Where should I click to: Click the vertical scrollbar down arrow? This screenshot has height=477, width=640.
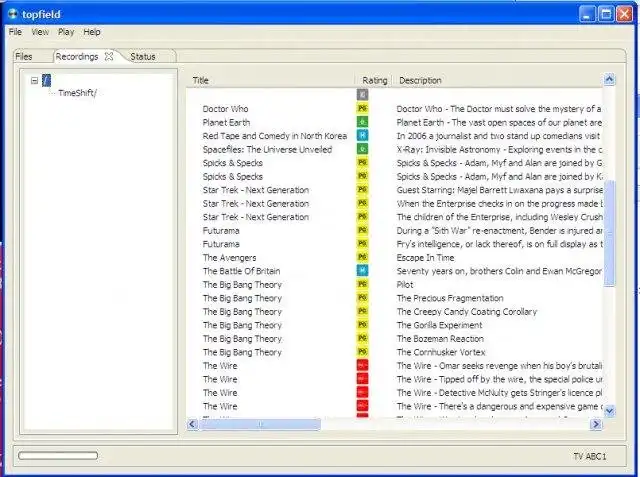click(609, 410)
